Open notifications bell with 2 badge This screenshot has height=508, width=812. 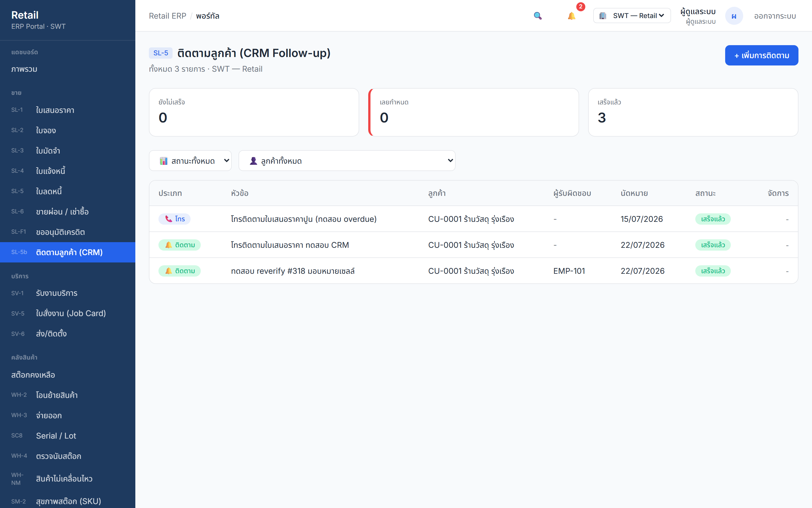click(x=572, y=16)
